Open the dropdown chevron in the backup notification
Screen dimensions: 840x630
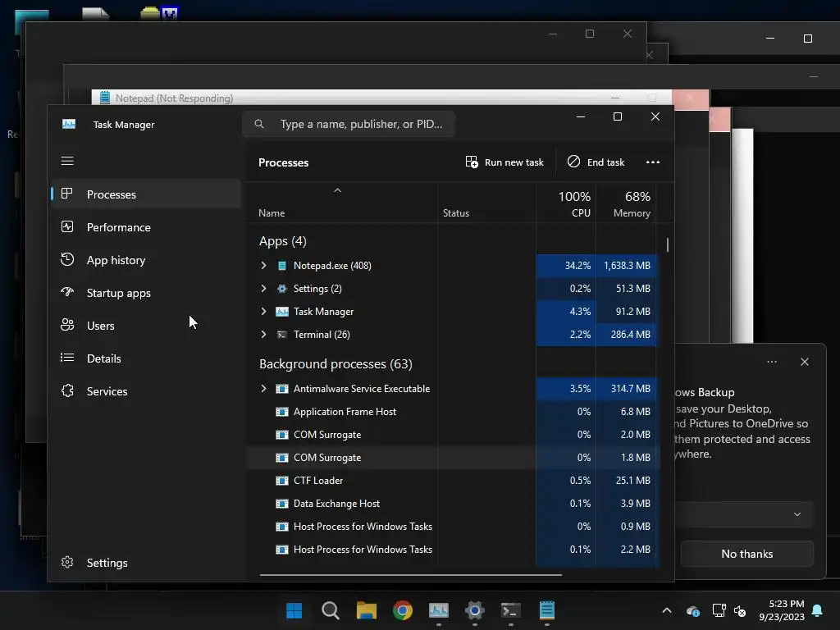pos(797,514)
